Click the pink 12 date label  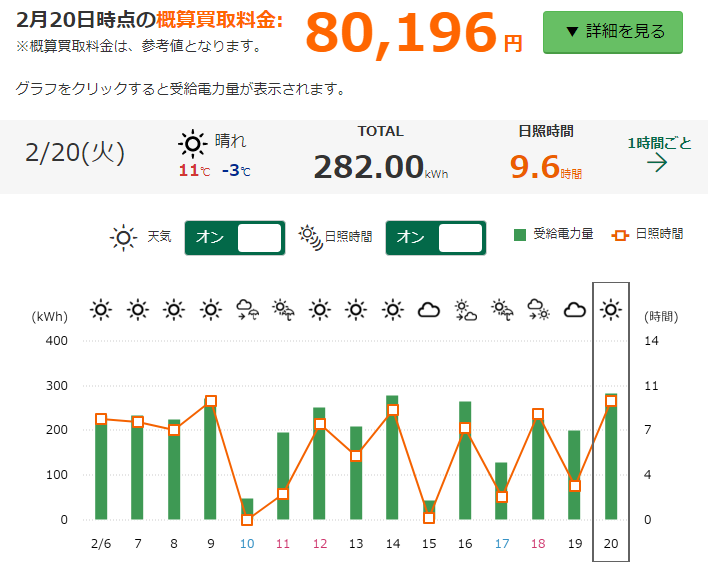click(320, 544)
